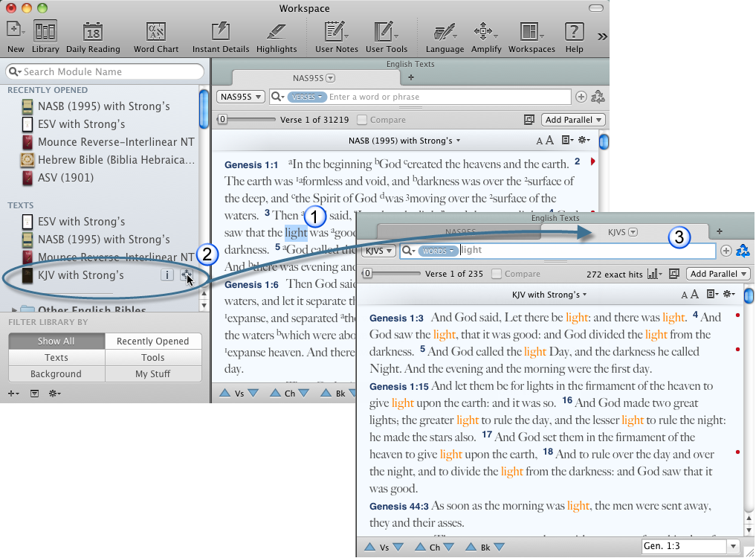Open the Word Chart tool

coord(156,32)
